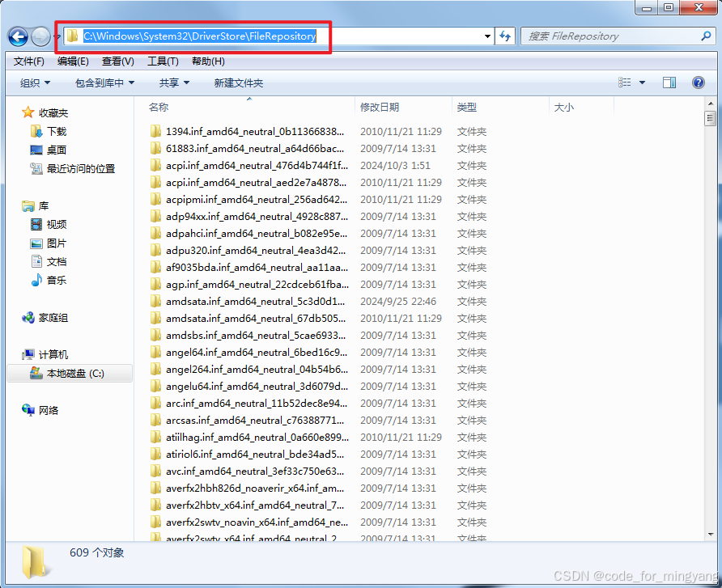The width and height of the screenshot is (722, 588).
Task: Expand the 包含到库中 dropdown
Action: coord(104,82)
